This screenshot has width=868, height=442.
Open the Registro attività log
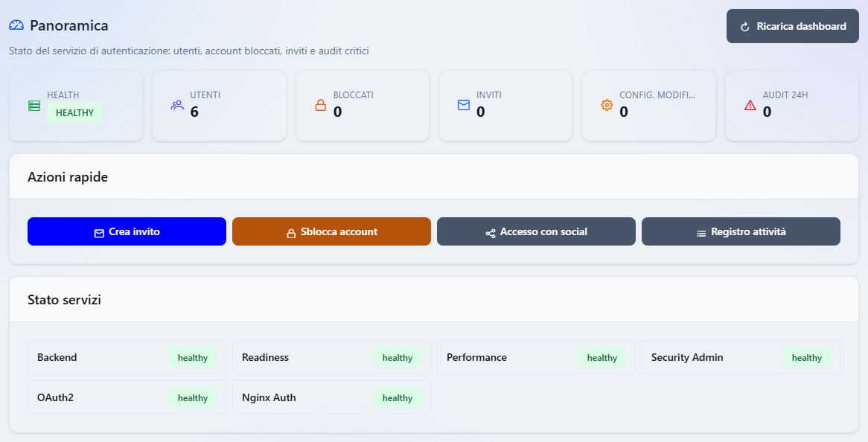tap(741, 231)
